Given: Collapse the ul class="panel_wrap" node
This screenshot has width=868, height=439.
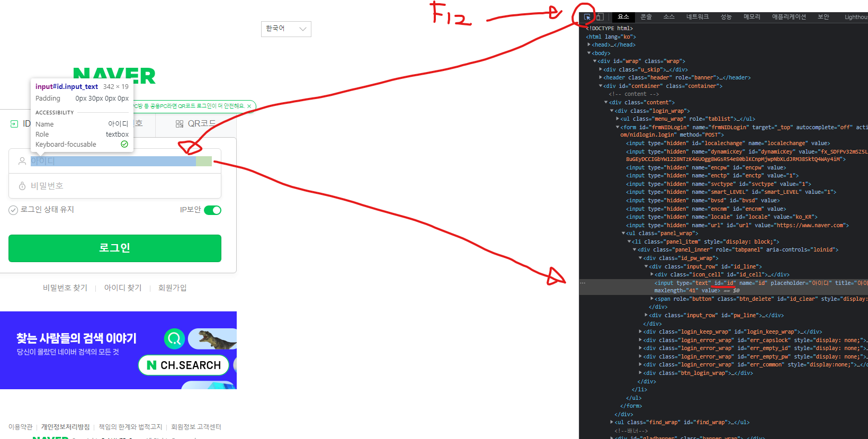Looking at the screenshot, I should pyautogui.click(x=623, y=233).
